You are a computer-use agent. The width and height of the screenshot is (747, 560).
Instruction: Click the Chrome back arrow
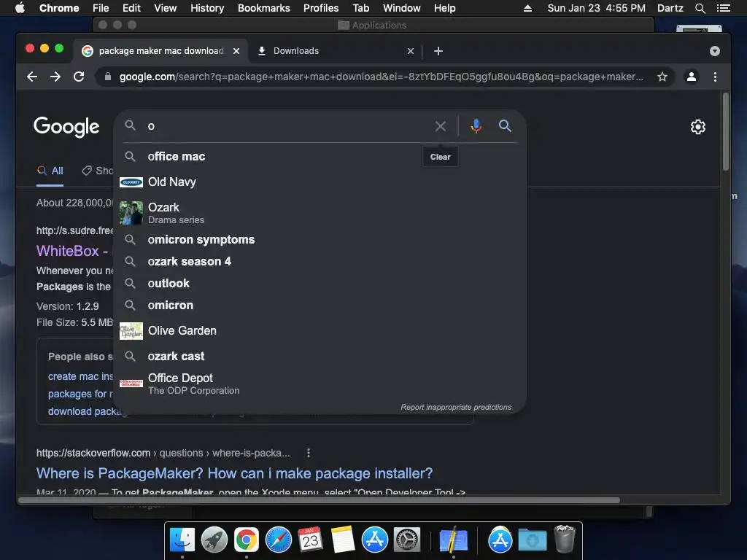pyautogui.click(x=32, y=77)
